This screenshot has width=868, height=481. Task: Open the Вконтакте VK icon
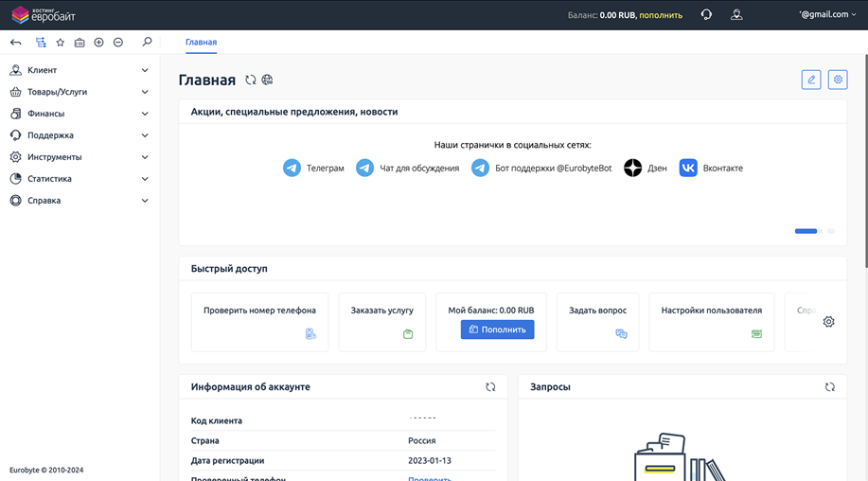tap(688, 168)
